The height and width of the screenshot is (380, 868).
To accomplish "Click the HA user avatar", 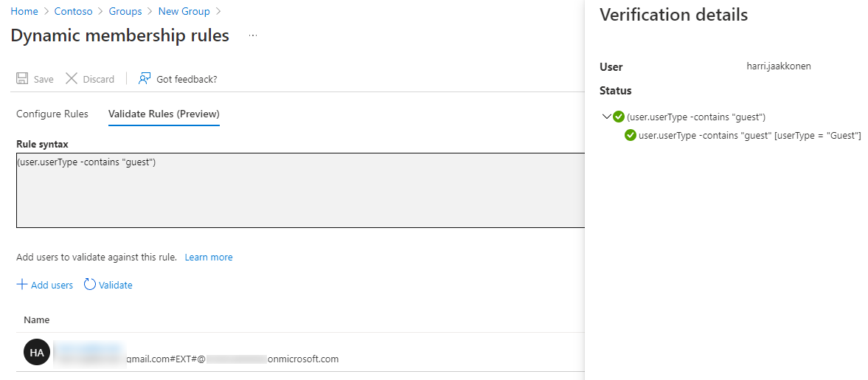I will tap(37, 353).
